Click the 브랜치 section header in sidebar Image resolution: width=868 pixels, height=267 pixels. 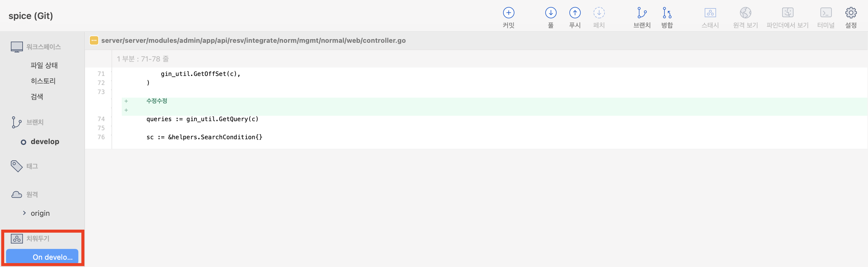tap(35, 122)
